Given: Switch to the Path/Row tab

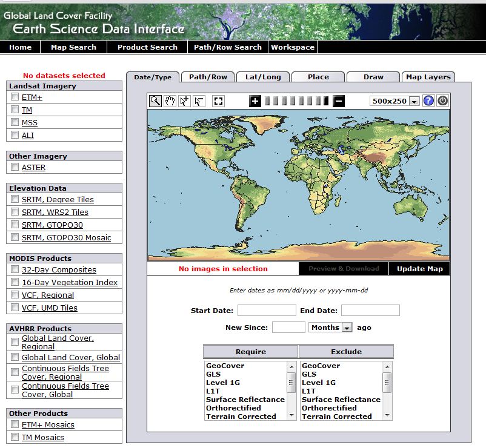Looking at the screenshot, I should (208, 77).
